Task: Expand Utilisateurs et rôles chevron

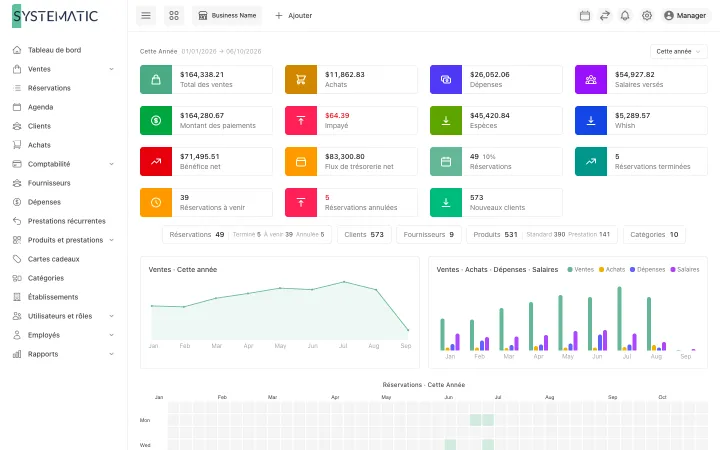Action: coord(111,316)
